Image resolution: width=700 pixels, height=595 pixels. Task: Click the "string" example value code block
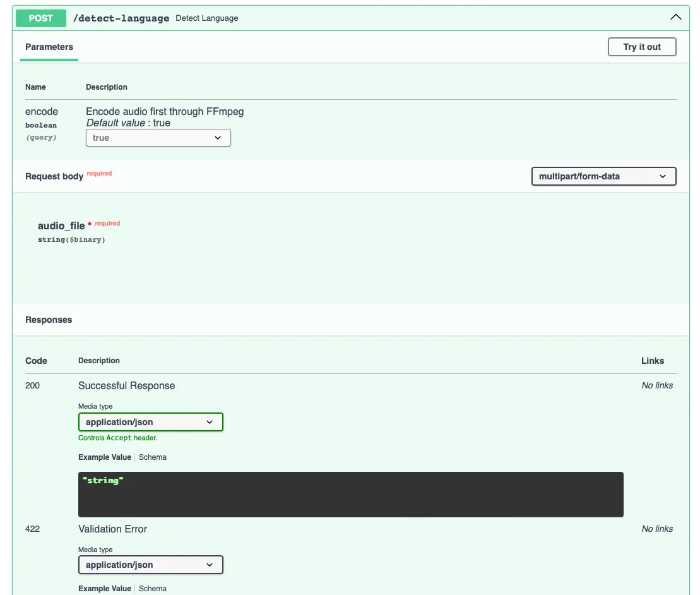350,495
